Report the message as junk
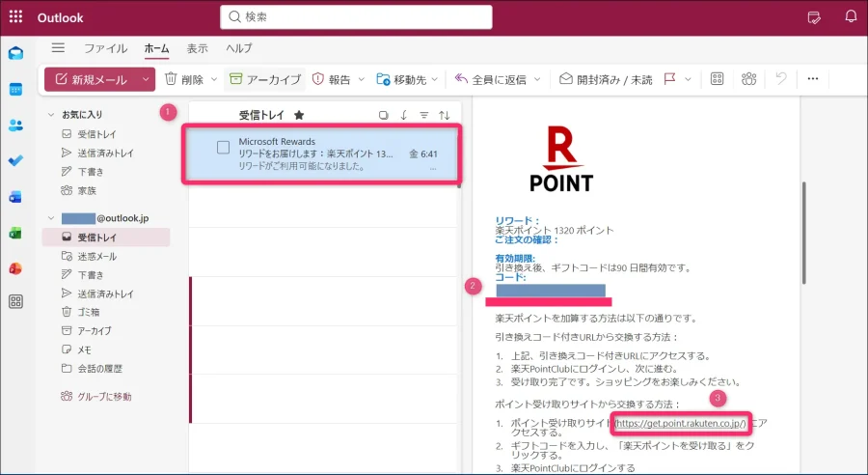This screenshot has width=868, height=475. 332,79
